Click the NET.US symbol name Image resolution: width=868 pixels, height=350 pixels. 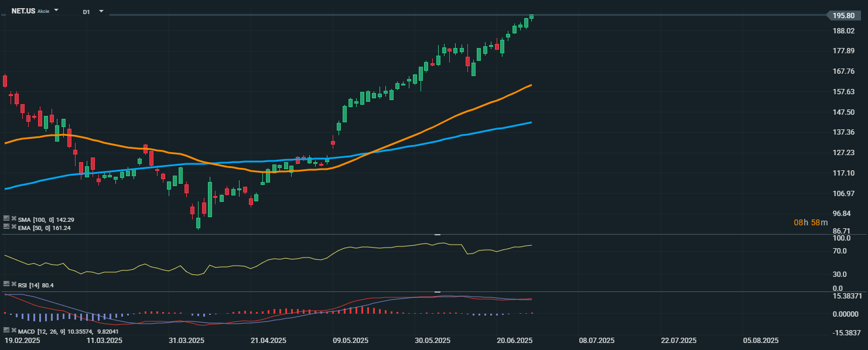click(x=23, y=11)
